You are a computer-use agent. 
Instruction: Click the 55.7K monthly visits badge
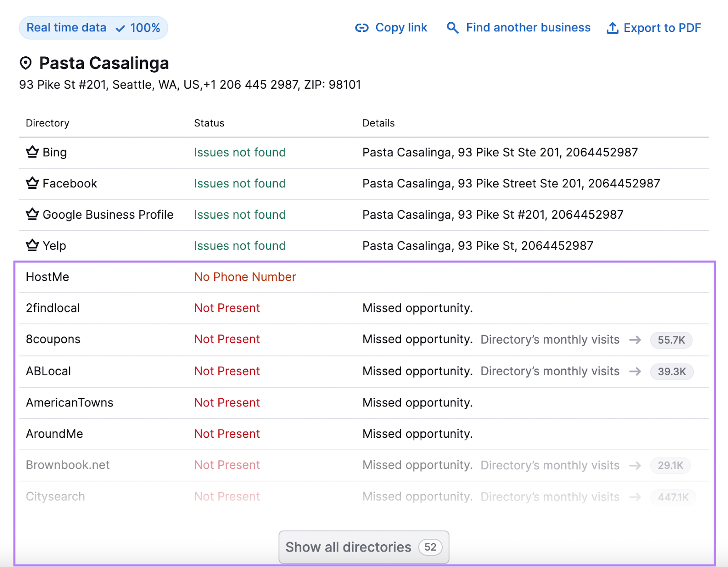671,340
